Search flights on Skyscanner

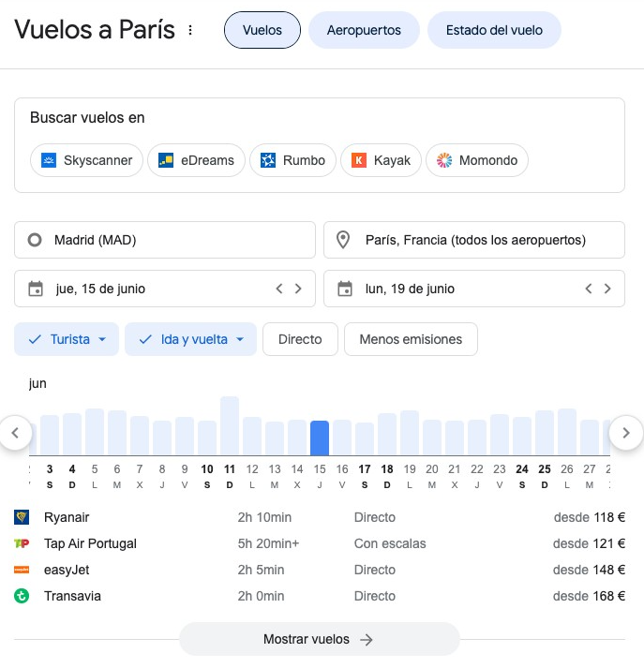click(x=86, y=160)
